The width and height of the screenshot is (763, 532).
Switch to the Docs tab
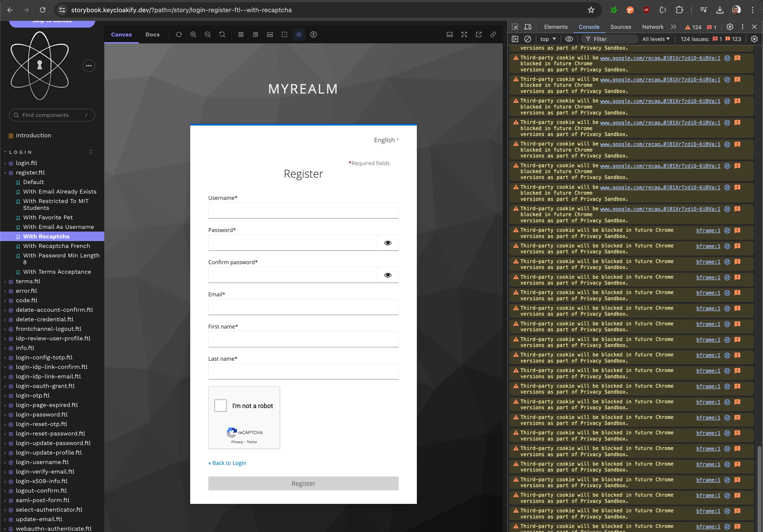[153, 34]
